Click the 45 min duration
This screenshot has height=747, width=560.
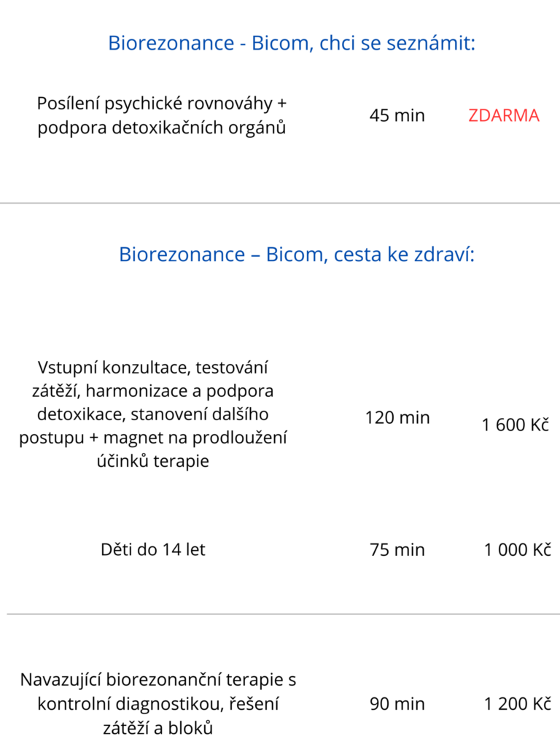tap(397, 115)
